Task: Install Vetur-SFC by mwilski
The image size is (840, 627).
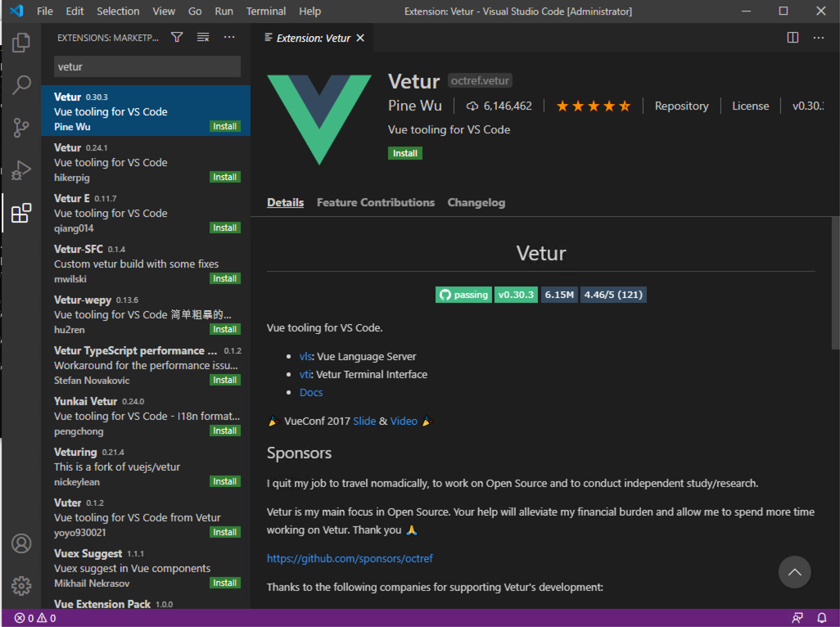Action: point(225,278)
